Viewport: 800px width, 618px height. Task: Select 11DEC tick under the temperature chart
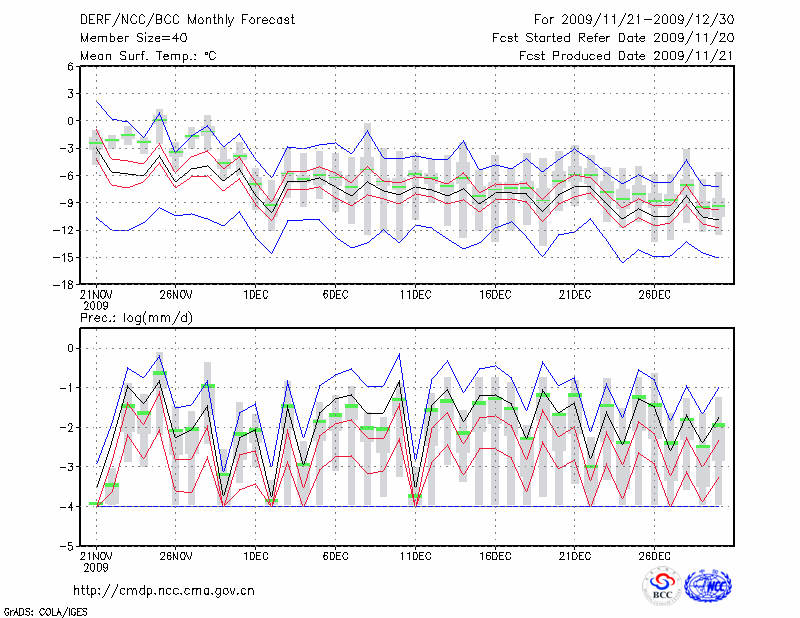(415, 295)
